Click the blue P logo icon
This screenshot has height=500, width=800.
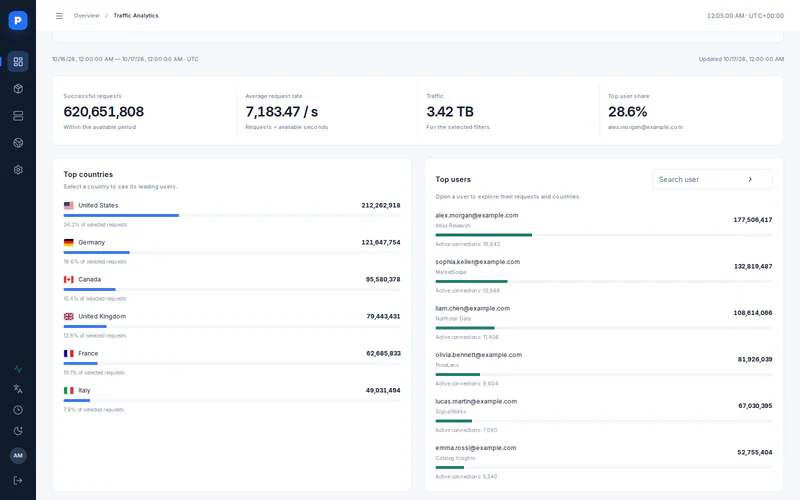click(18, 20)
